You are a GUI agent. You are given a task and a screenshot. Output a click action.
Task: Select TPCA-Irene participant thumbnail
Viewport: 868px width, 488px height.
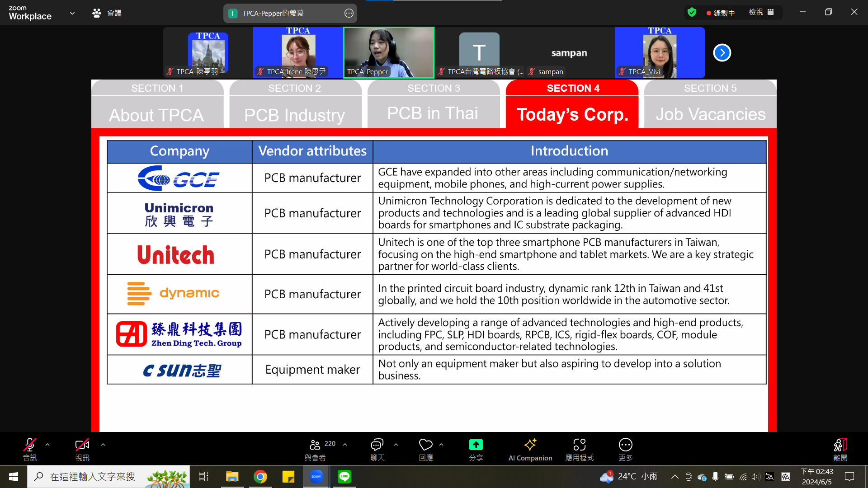click(x=298, y=52)
